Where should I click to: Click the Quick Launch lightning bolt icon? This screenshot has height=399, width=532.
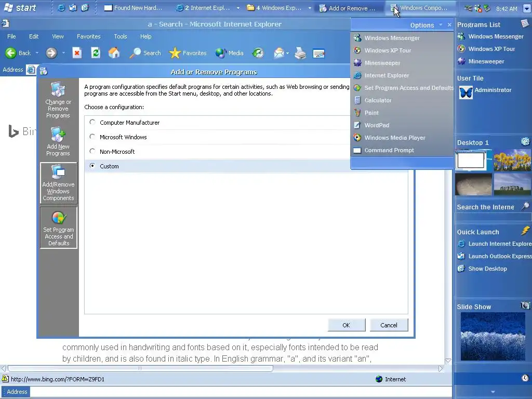pos(525,231)
